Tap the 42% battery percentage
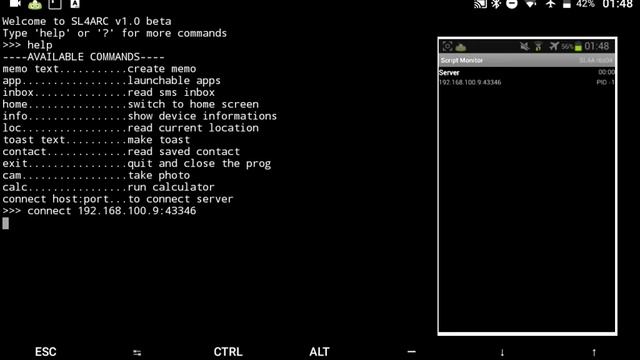Screen dimensions: 640x360 click(x=585, y=4)
